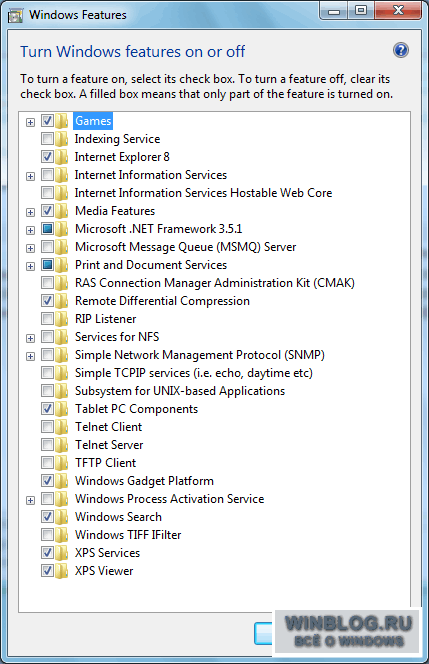The width and height of the screenshot is (429, 664).
Task: Expand Microsoft Message Queue (MSMQ) Server
Action: click(x=30, y=248)
